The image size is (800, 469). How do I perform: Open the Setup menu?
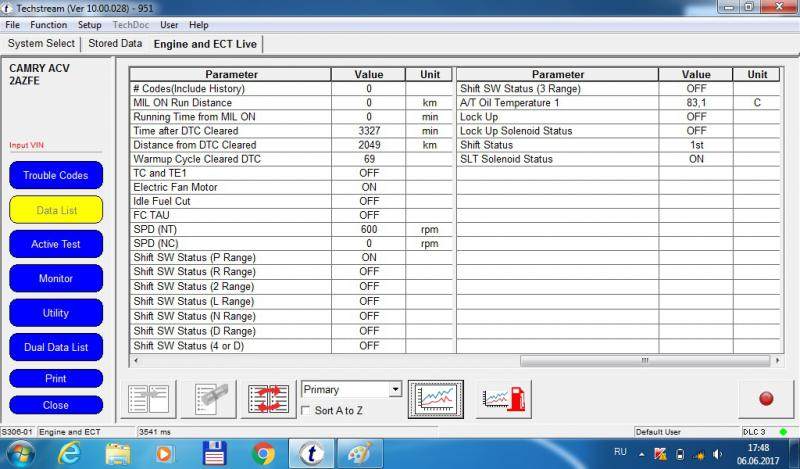coord(89,24)
